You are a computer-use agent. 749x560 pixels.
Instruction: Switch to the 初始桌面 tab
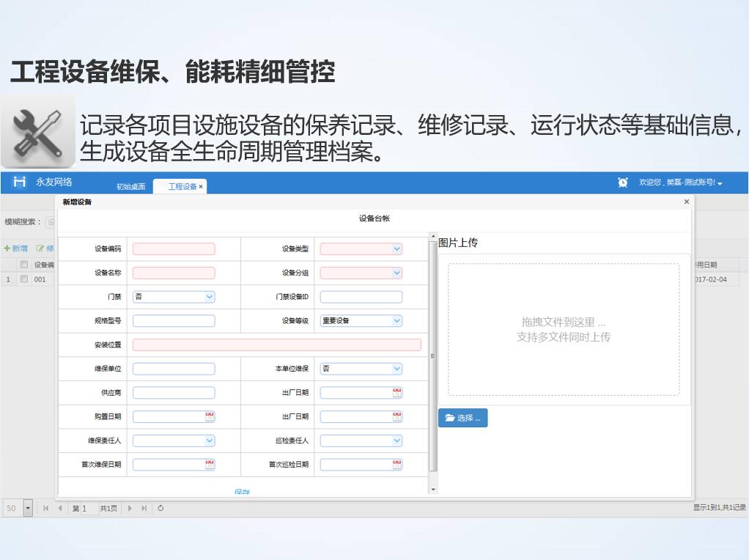[x=130, y=187]
